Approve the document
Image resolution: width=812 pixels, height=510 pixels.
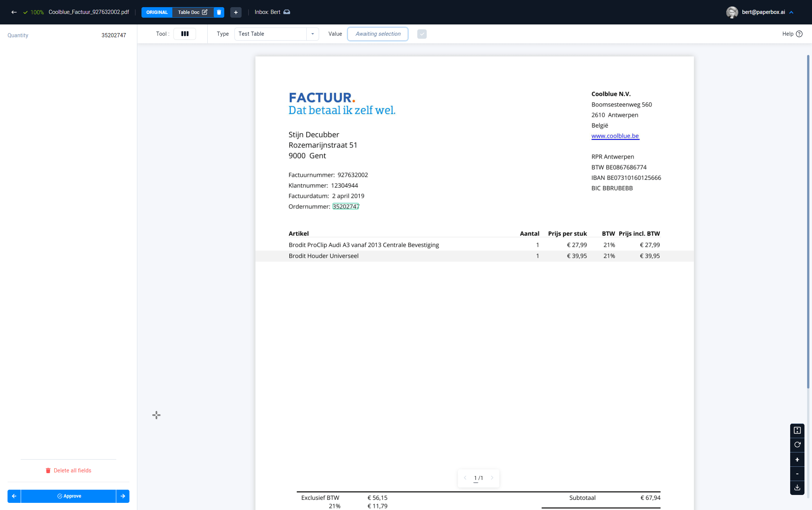[68, 496]
